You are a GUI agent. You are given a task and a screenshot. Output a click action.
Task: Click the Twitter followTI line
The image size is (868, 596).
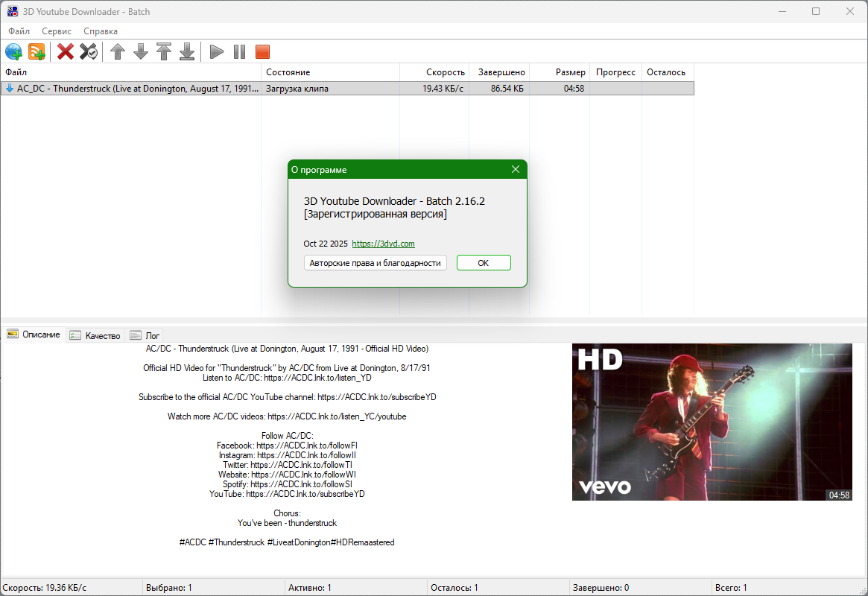pyautogui.click(x=287, y=465)
